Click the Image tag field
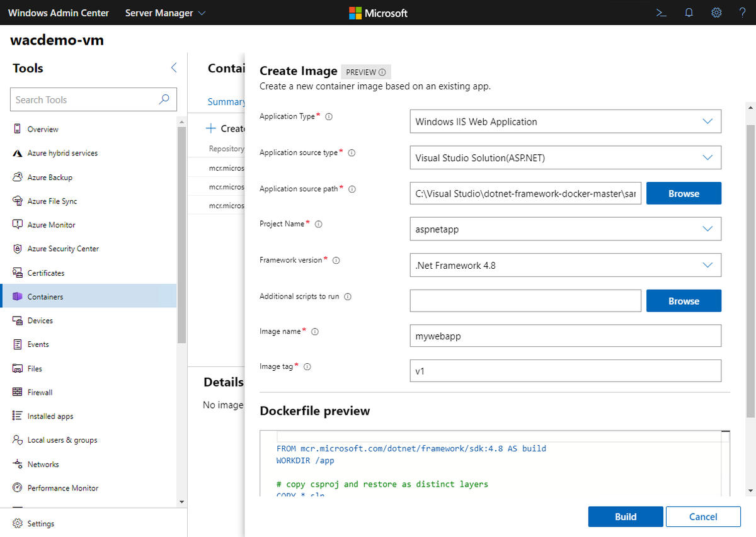Screen dimensions: 756x537 [x=565, y=371]
